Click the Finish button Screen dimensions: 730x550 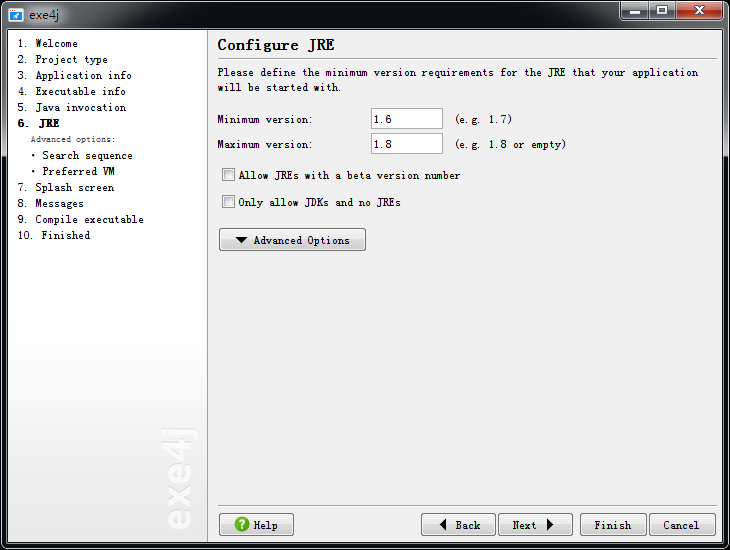click(x=613, y=525)
